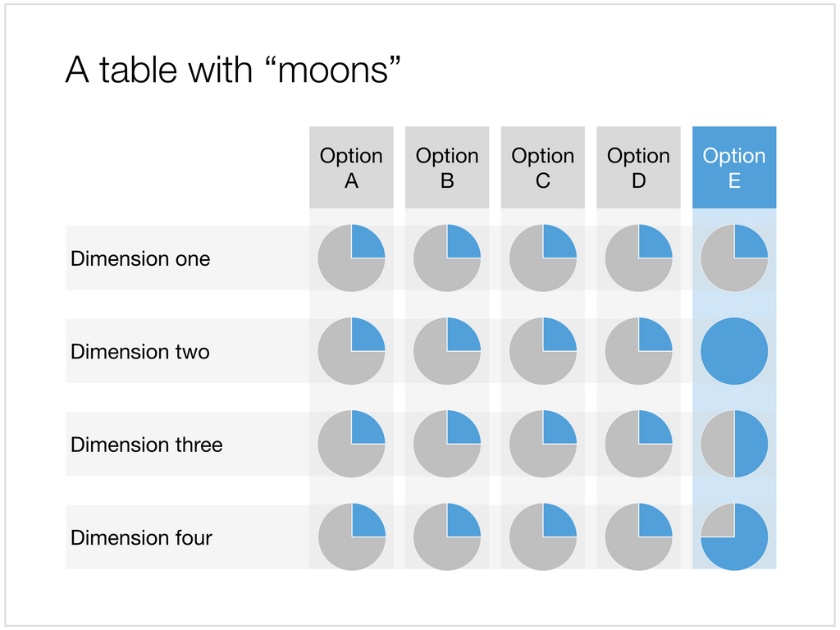Select the highlighted Option E column header
This screenshot has width=840, height=630.
(x=734, y=167)
